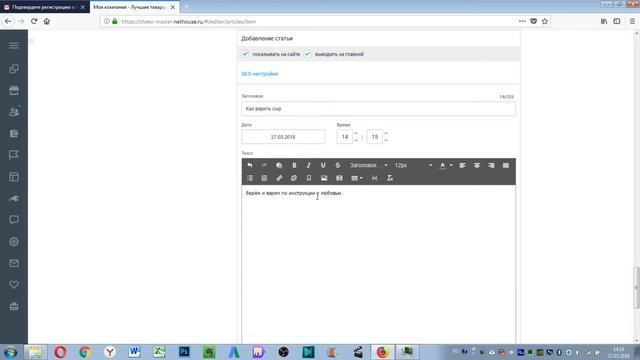Click the text color A button
Image resolution: width=640 pixels, height=360 pixels.
tap(442, 165)
